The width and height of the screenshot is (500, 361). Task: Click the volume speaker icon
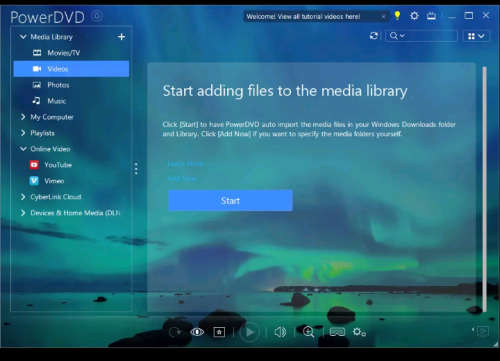(280, 332)
